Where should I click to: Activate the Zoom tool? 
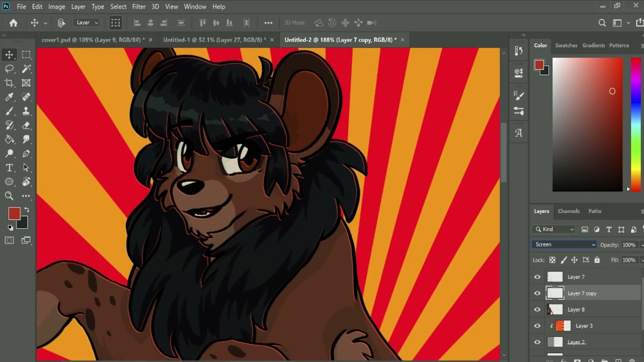[10, 196]
